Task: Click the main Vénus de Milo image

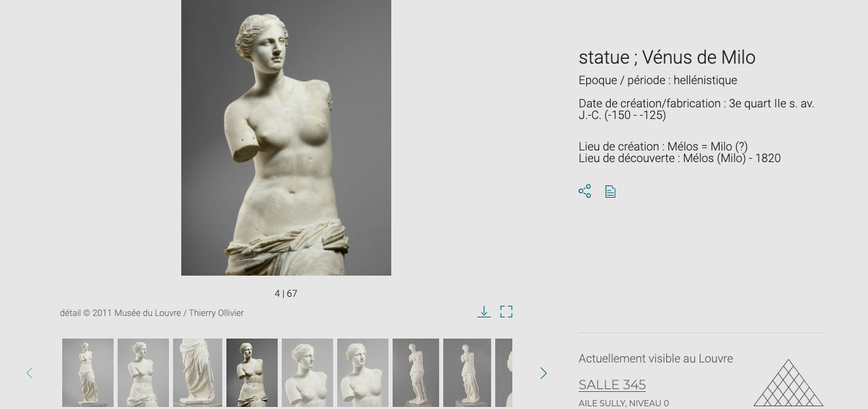Action: coord(286,137)
